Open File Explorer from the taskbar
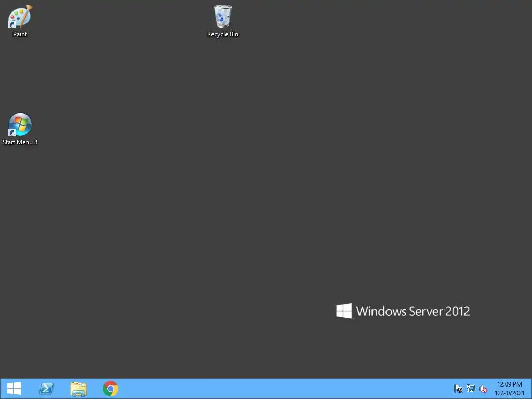532x399 pixels. coord(78,389)
